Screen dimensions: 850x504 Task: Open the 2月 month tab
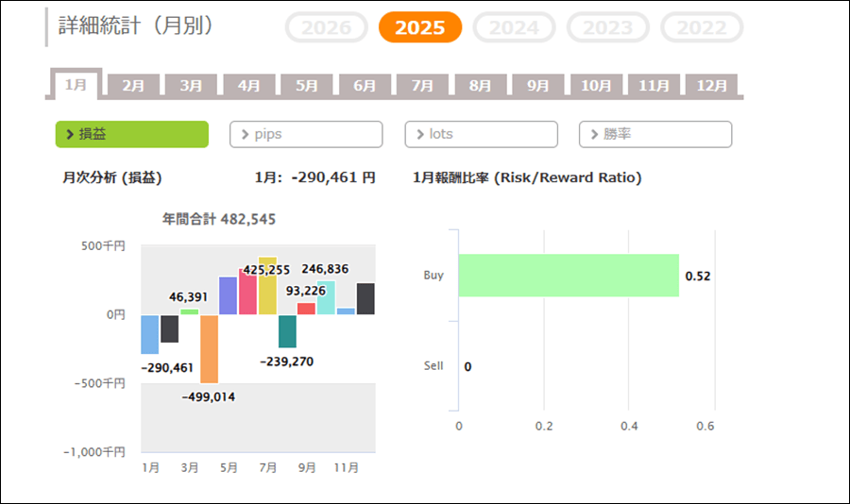click(134, 85)
